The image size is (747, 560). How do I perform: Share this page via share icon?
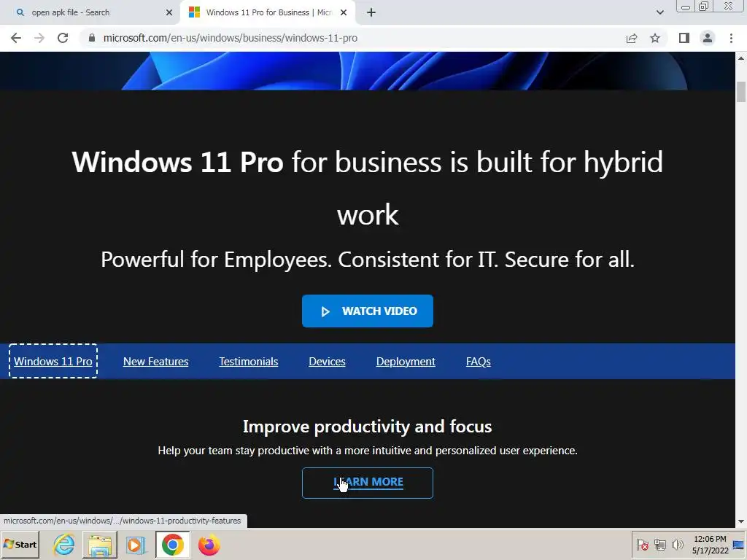(632, 38)
